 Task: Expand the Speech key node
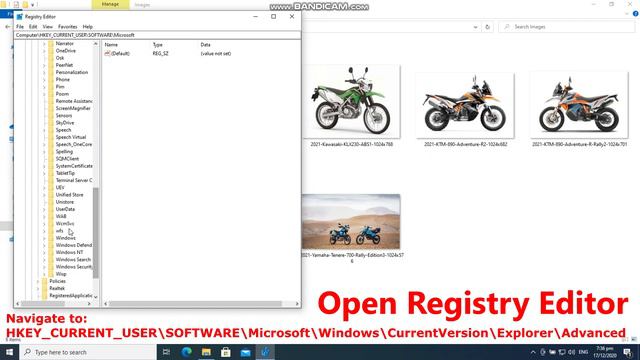(44, 130)
